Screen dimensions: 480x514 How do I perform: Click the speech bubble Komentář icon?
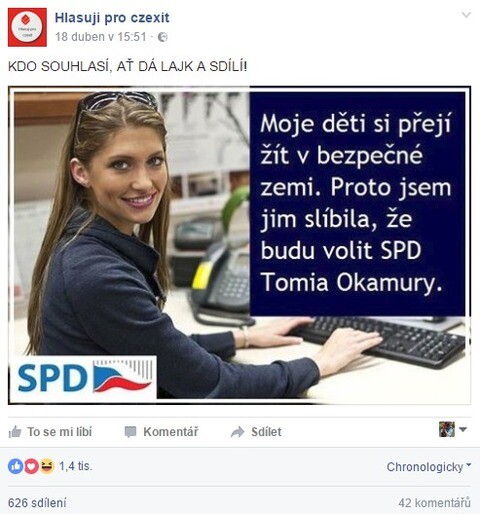tap(130, 432)
